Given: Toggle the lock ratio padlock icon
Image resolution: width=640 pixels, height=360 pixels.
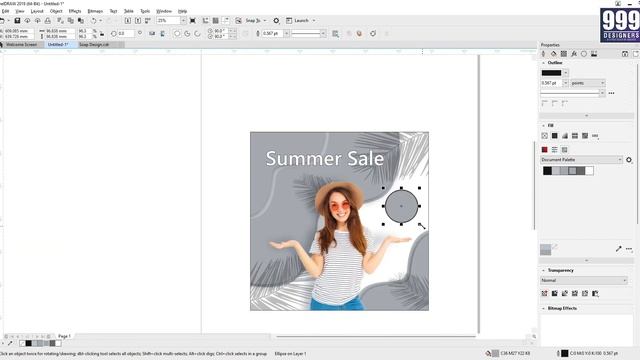Looking at the screenshot, I should coord(102,33).
